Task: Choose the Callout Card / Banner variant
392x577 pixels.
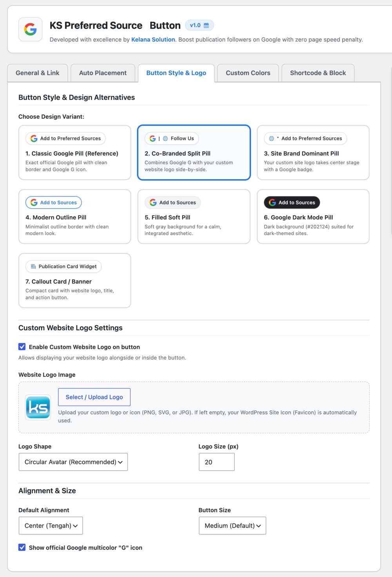Action: tap(74, 281)
